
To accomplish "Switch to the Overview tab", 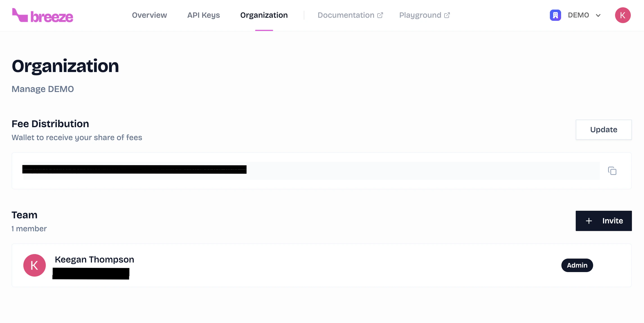I will point(149,15).
